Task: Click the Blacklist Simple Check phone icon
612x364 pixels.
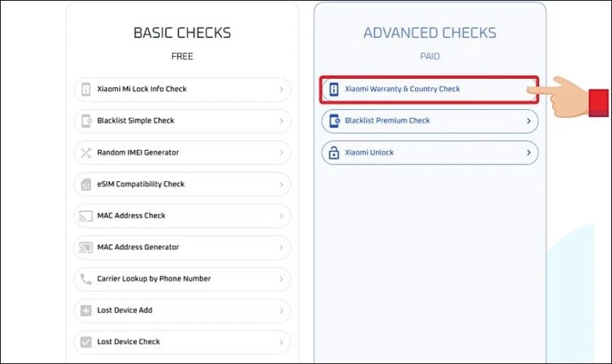Action: tap(86, 121)
